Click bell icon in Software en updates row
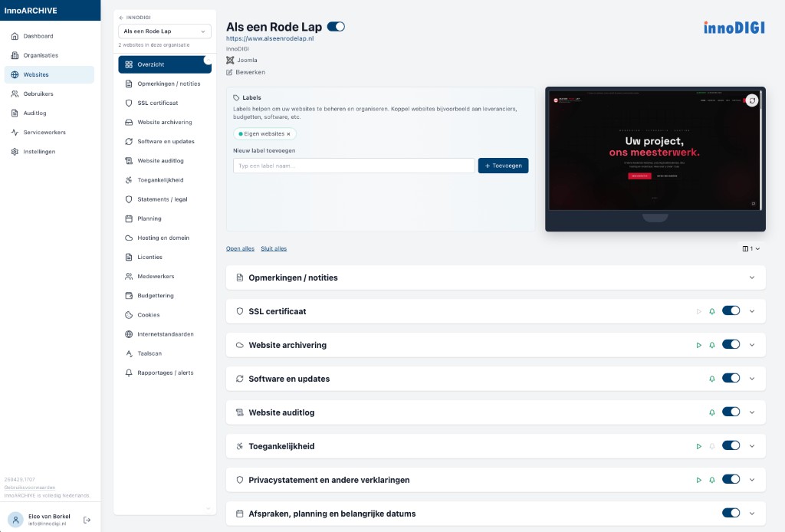Viewport: 785px width, 532px height. tap(712, 379)
